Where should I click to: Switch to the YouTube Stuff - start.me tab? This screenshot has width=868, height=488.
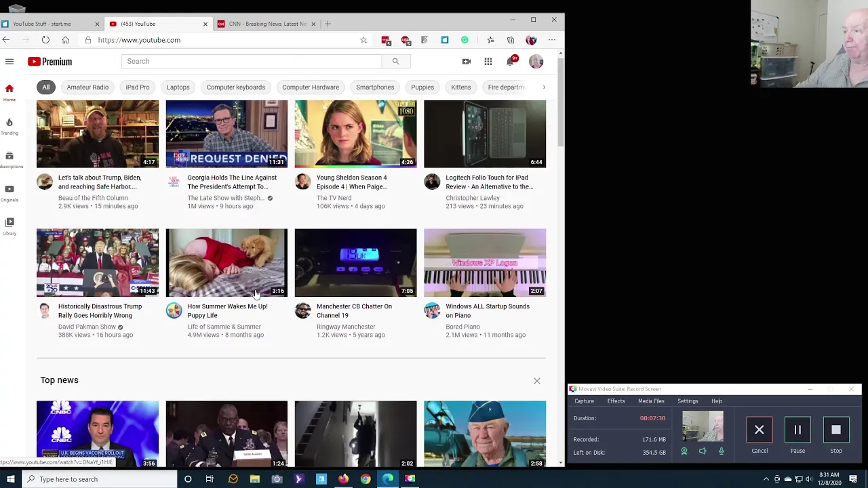(x=51, y=24)
